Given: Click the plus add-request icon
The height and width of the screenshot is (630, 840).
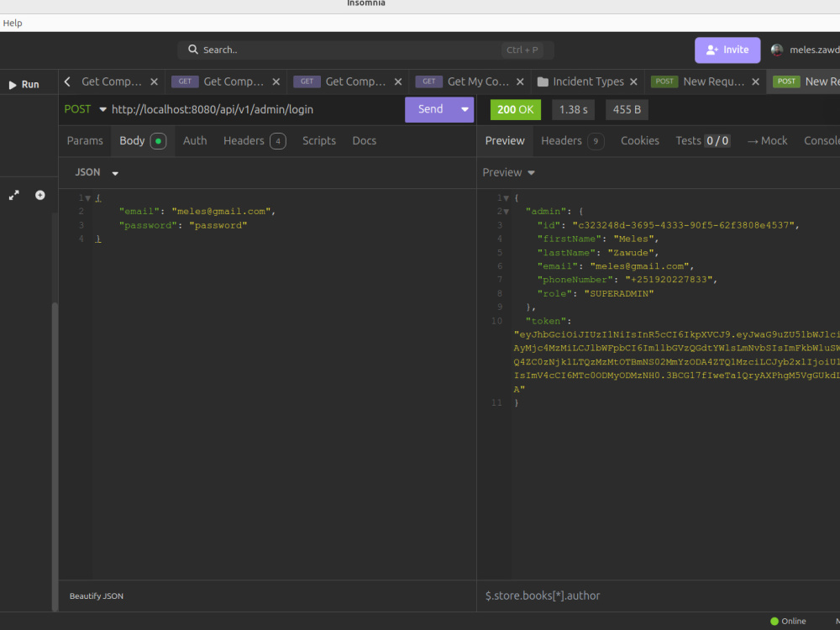Looking at the screenshot, I should pyautogui.click(x=40, y=195).
